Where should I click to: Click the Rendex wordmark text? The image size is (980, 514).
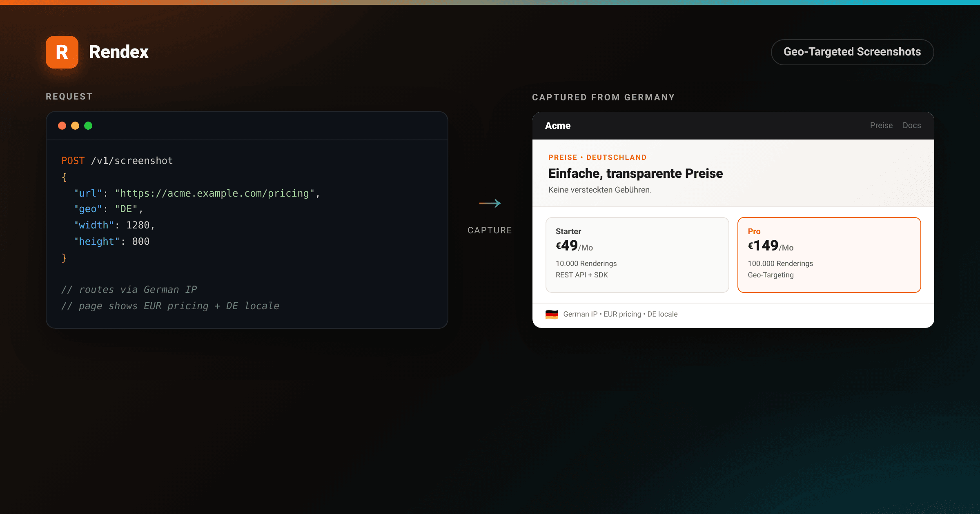click(119, 52)
